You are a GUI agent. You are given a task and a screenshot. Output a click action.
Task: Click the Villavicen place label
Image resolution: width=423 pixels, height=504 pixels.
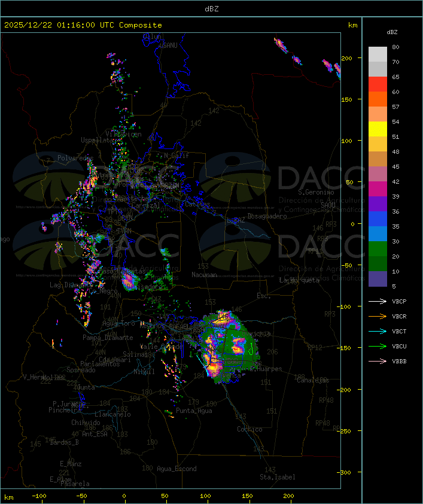point(123,134)
